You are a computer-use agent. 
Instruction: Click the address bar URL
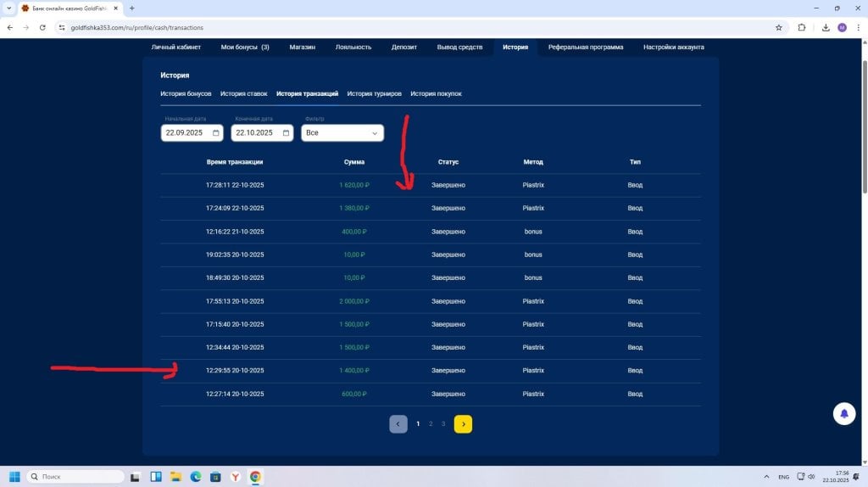136,27
